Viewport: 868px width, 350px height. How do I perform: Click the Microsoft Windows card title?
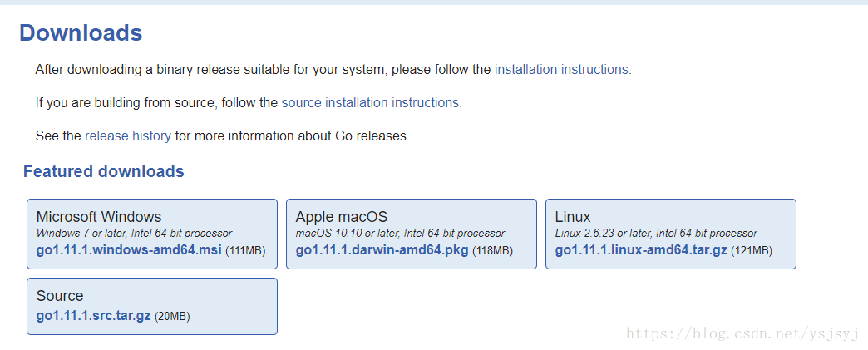[99, 216]
